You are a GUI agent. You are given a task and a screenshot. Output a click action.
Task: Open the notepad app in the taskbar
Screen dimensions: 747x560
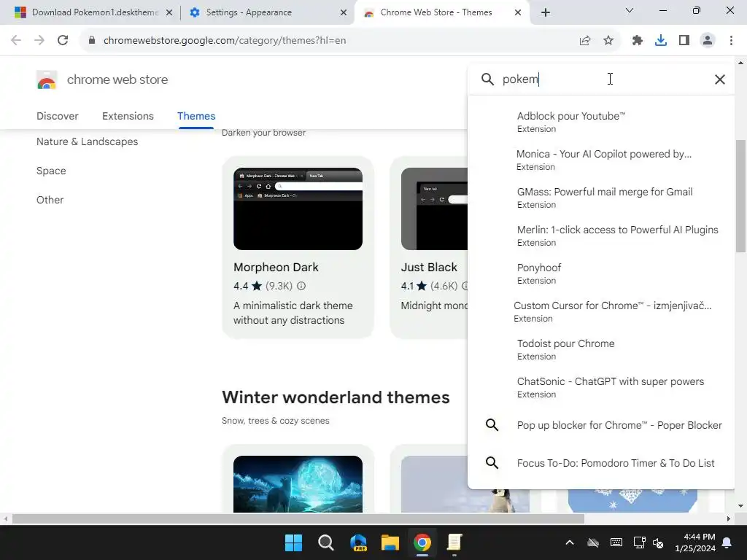[x=454, y=542]
